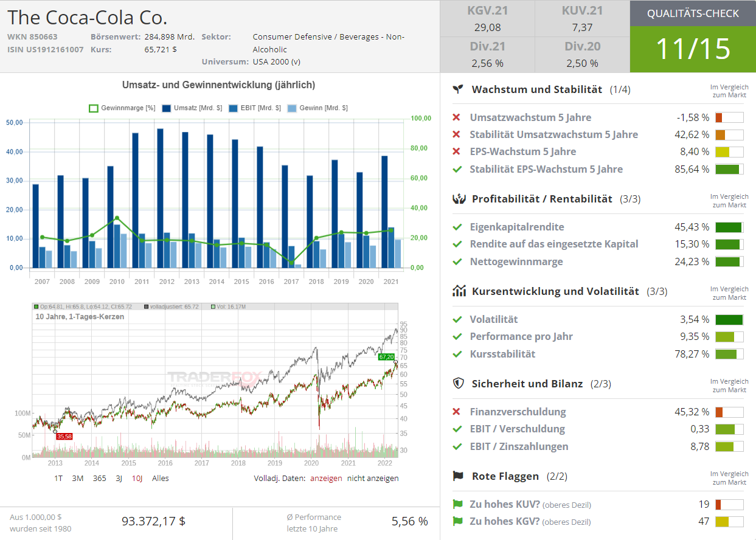
Task: Click the Kursstabilität value 78,27 %
Action: pos(692,354)
